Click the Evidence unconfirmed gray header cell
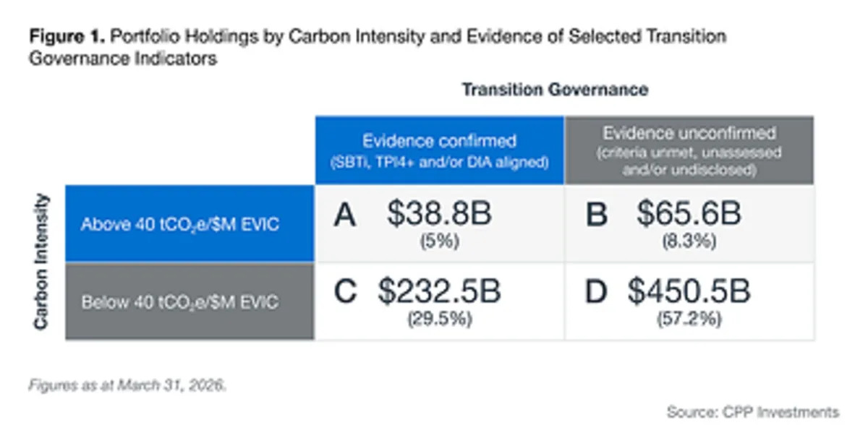868x446 pixels. pyautogui.click(x=689, y=150)
